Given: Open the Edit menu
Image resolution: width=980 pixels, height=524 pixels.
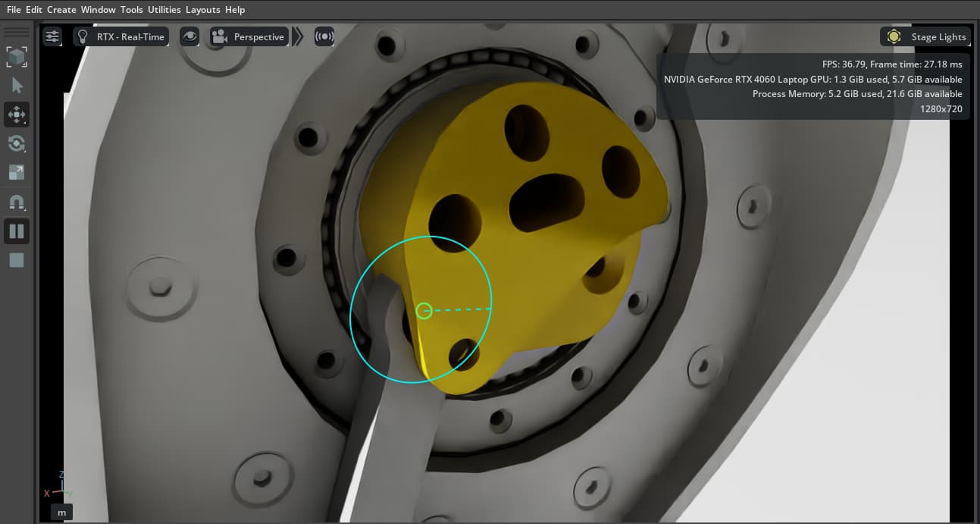Looking at the screenshot, I should click(33, 10).
